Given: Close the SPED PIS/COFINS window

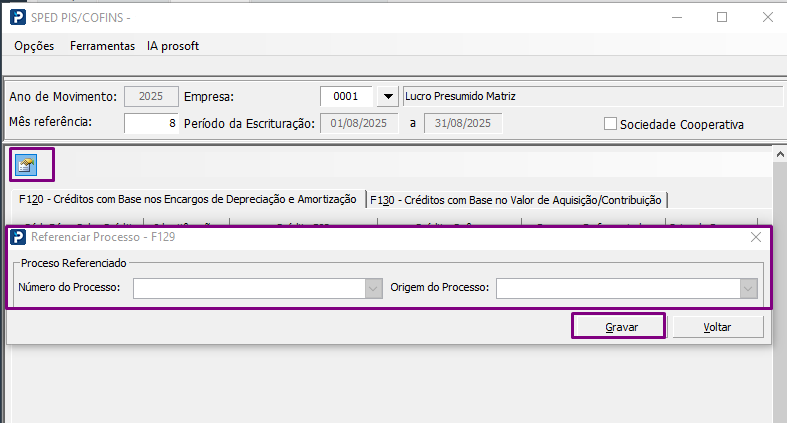Looking at the screenshot, I should coord(767,17).
